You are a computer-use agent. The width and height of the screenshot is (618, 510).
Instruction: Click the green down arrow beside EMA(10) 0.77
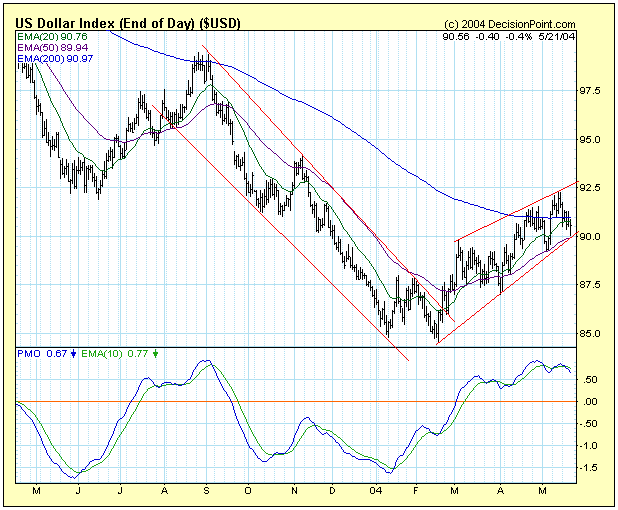tap(155, 353)
